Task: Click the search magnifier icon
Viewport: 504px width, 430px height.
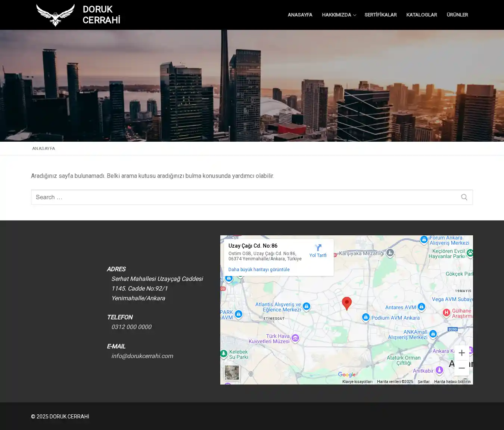Action: (464, 197)
